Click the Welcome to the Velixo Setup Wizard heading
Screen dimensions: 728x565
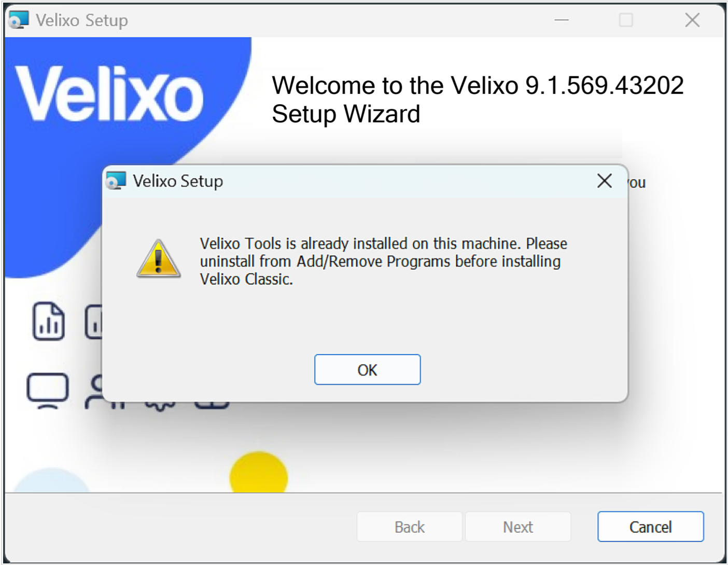click(x=478, y=100)
